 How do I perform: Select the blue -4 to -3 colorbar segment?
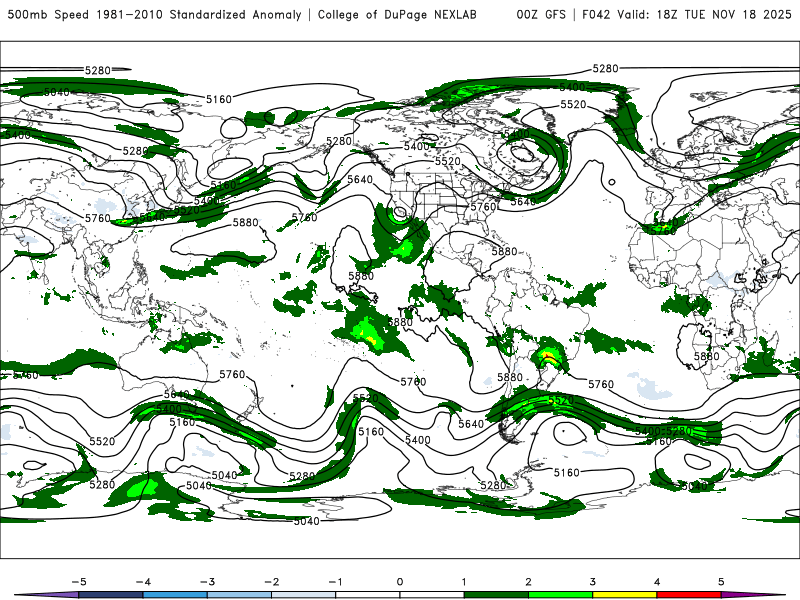[175, 595]
